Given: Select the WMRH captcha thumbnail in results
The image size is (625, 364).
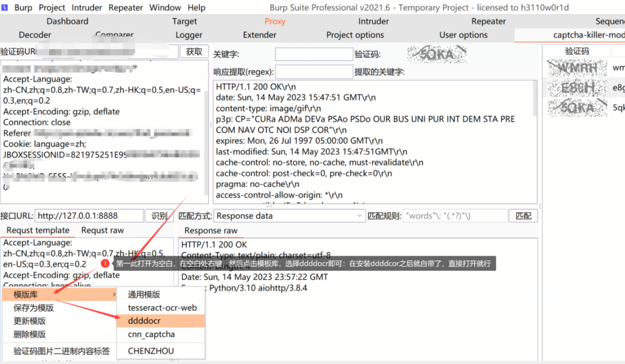Looking at the screenshot, I should tap(576, 68).
